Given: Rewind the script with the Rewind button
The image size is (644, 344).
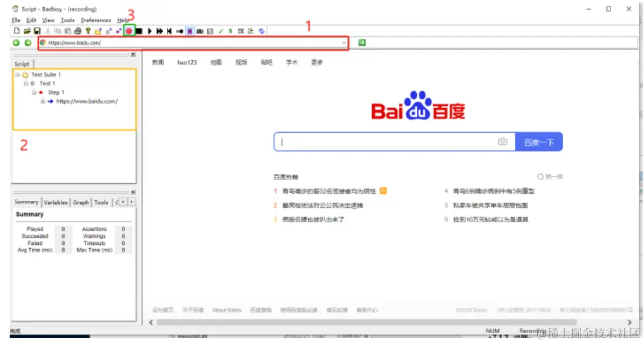Looking at the screenshot, I should (x=169, y=31).
